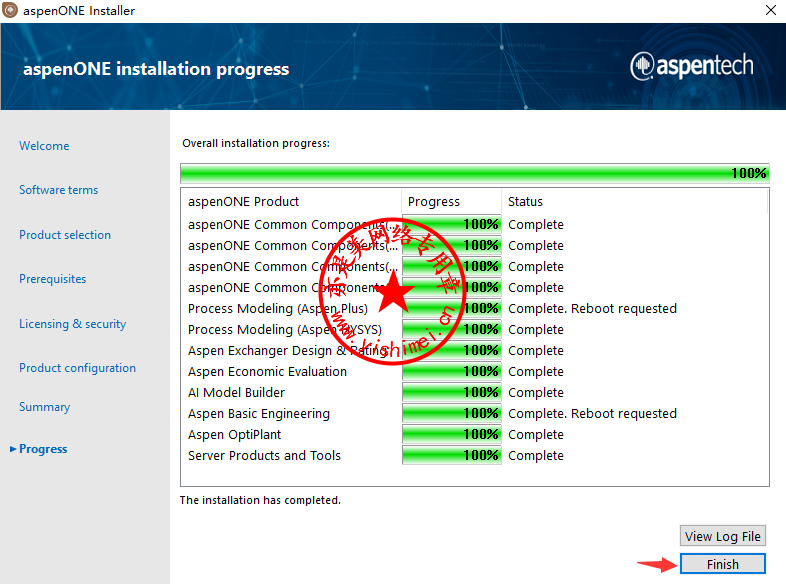The width and height of the screenshot is (786, 584).
Task: Click the Server Products and Tools progress bar
Action: pos(452,455)
